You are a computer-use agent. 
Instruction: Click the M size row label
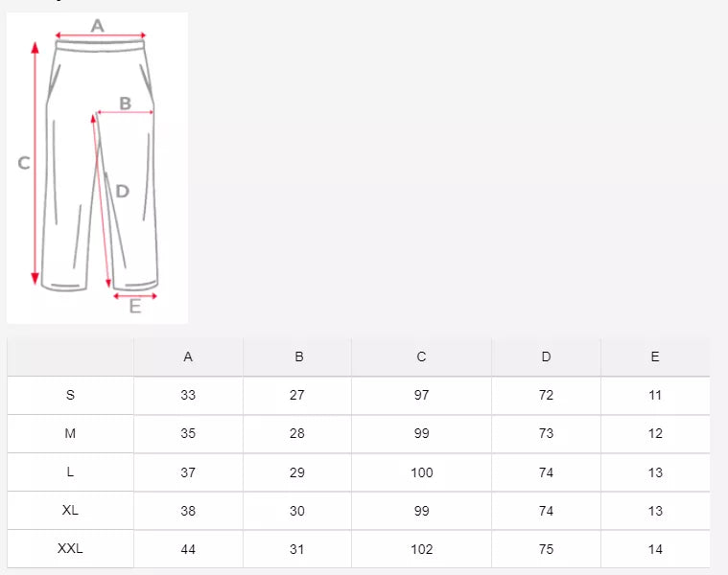[70, 433]
